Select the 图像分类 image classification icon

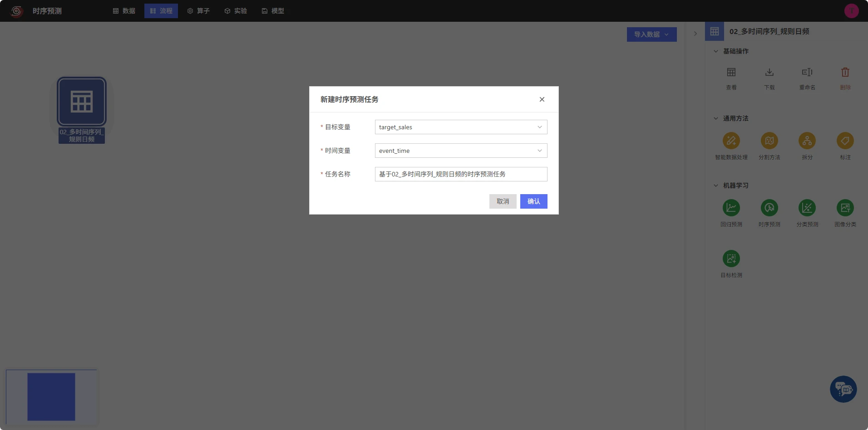pos(845,208)
